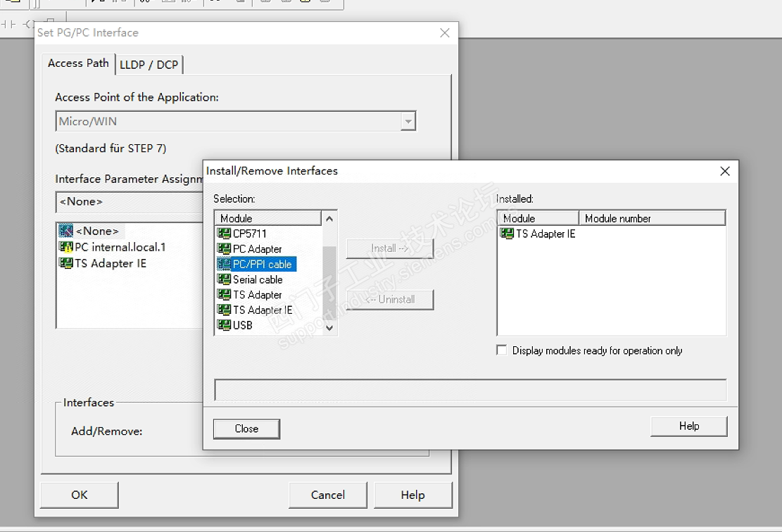Viewport: 782px width, 532px height.
Task: Close the Install/Remove Interfaces dialog via Close button
Action: pos(246,429)
